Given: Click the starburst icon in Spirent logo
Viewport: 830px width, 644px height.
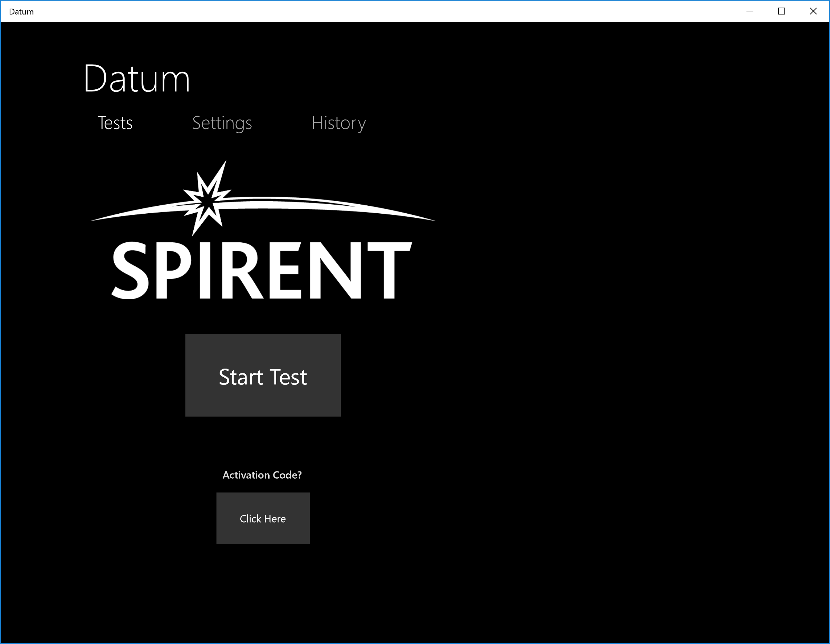Looking at the screenshot, I should (207, 200).
